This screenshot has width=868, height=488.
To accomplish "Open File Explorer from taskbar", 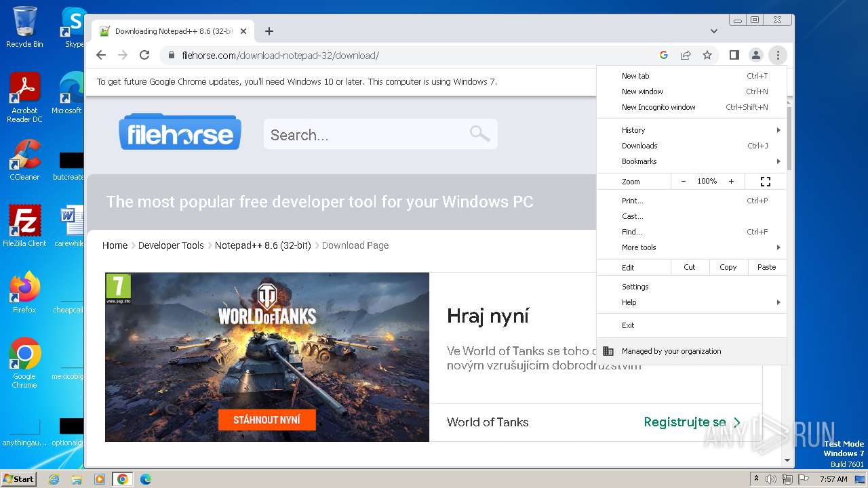I will click(x=77, y=479).
